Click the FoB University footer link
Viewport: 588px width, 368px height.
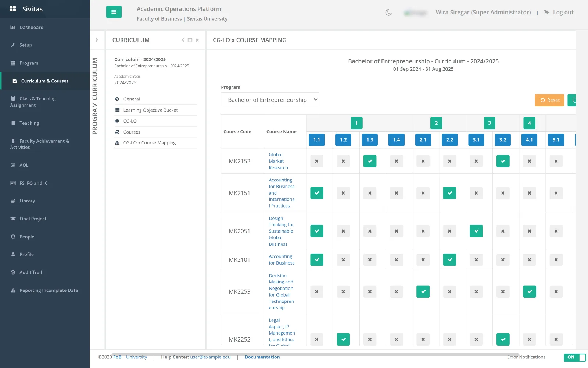tap(130, 357)
